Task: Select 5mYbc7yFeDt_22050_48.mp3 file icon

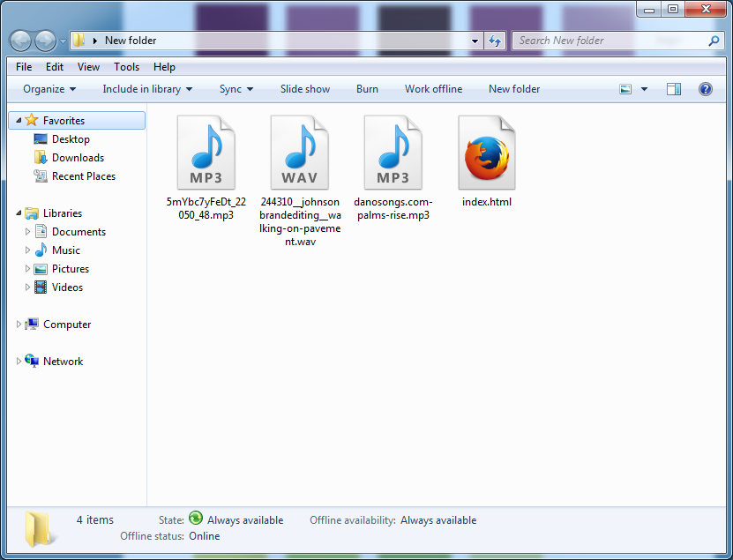Action: point(206,153)
